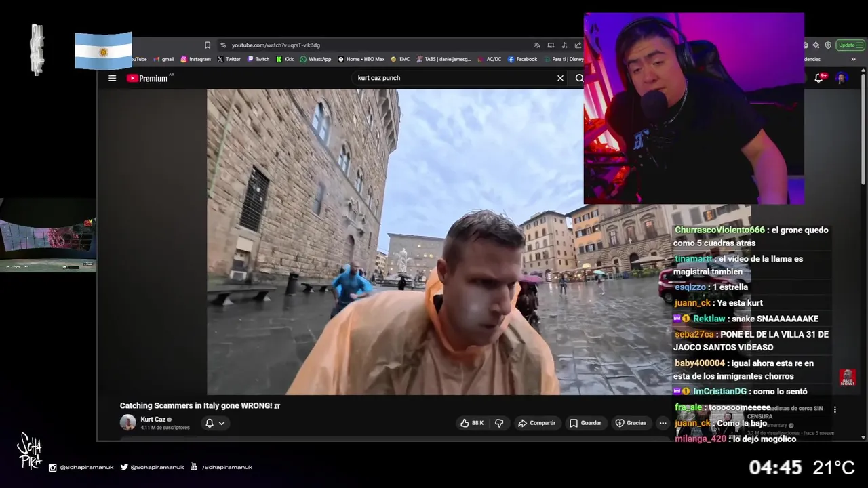Screen dimensions: 868x488
Task: Open YouTube notifications bell with 9+ badge
Action: coord(819,78)
